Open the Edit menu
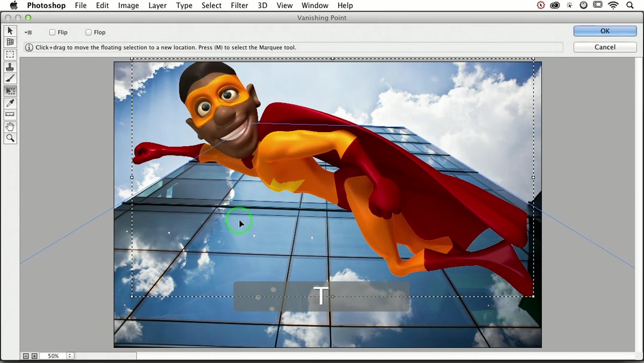This screenshot has height=363, width=644. pyautogui.click(x=103, y=5)
